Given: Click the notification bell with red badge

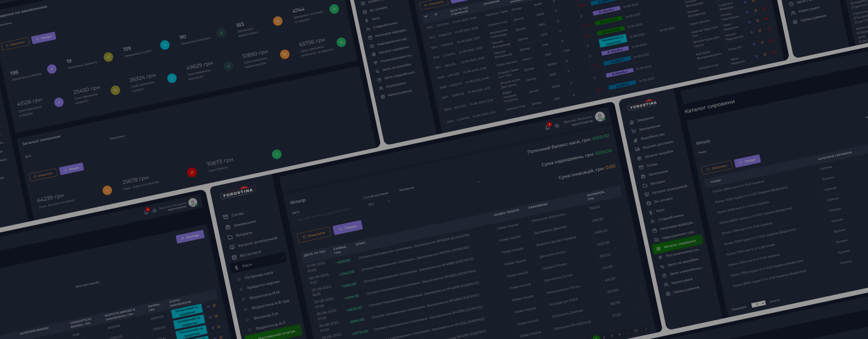Looking at the screenshot, I should tap(548, 127).
